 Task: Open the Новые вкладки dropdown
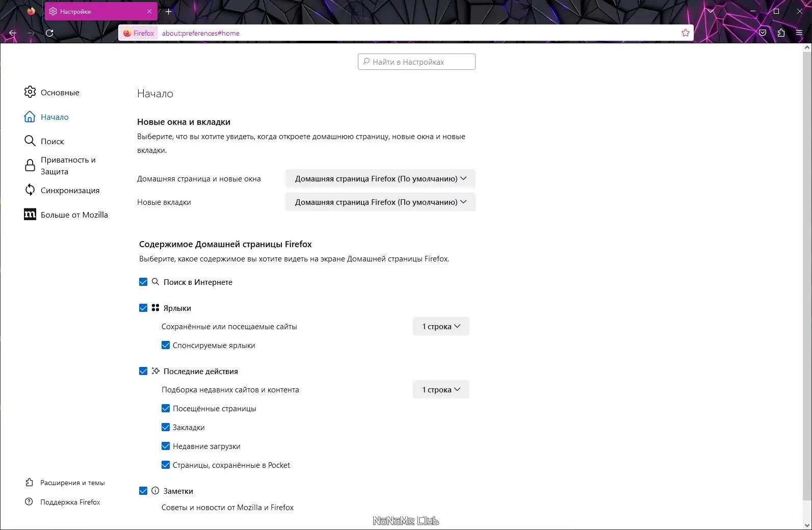click(380, 202)
